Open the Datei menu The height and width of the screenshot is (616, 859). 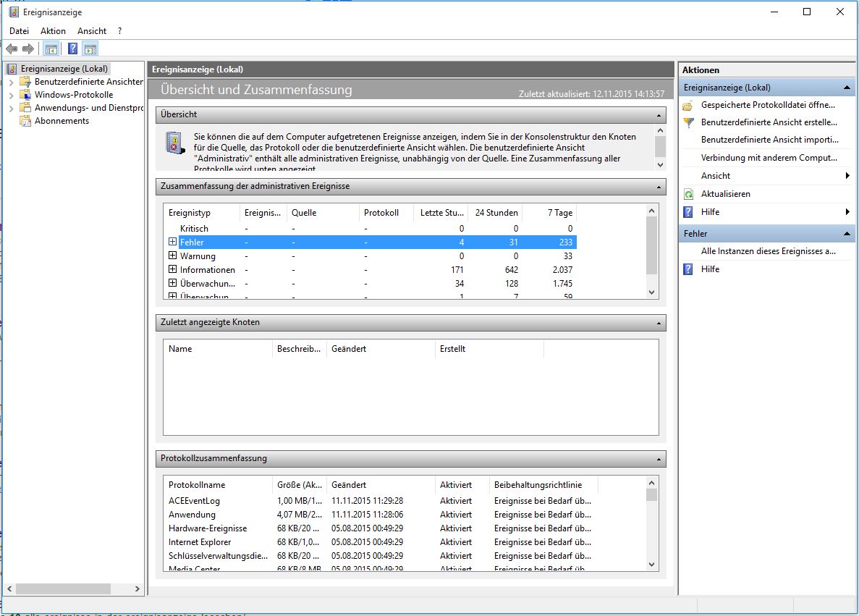tap(19, 31)
